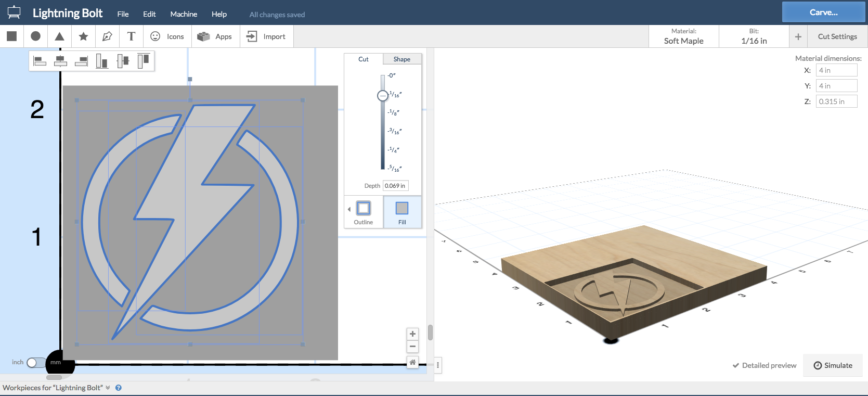Select the Triangle shape tool
Image resolution: width=868 pixels, height=396 pixels.
[59, 36]
